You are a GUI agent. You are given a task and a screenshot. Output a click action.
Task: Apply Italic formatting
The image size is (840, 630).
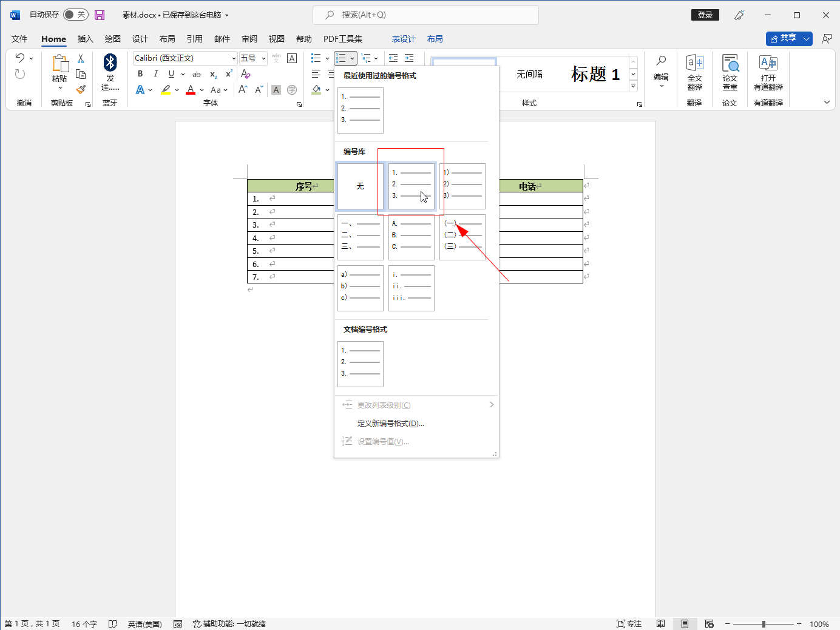coord(156,73)
